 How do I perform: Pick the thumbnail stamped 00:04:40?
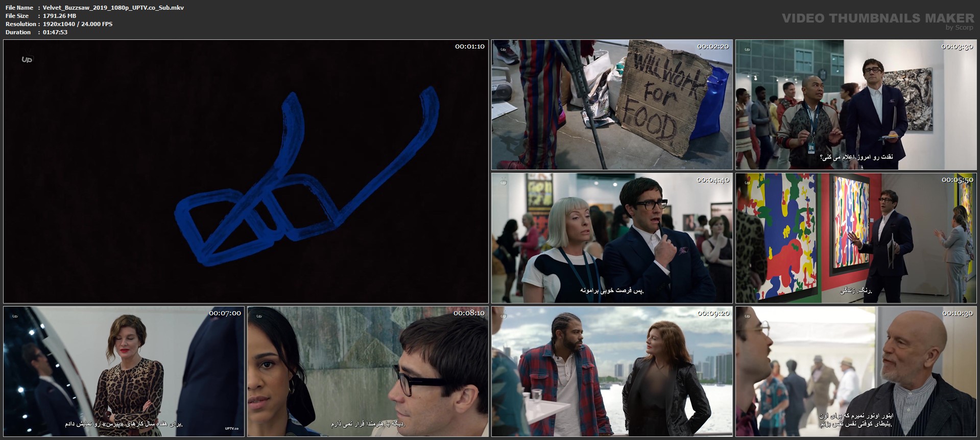coord(612,238)
